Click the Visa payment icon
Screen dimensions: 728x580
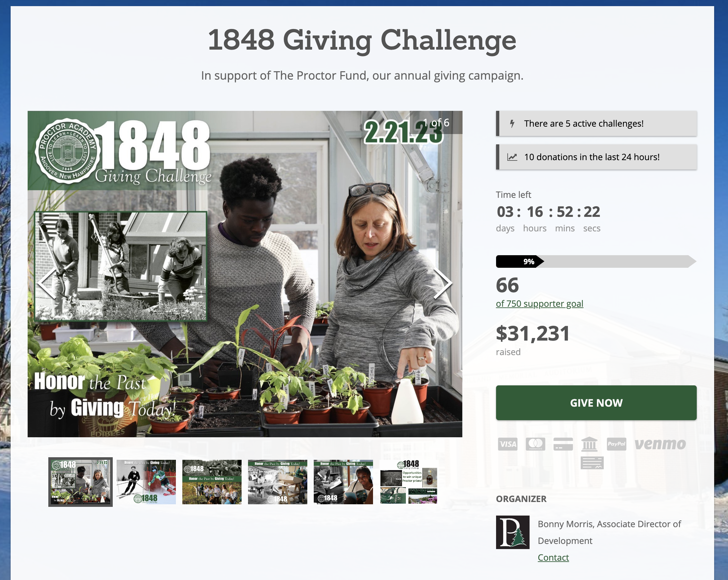click(508, 444)
